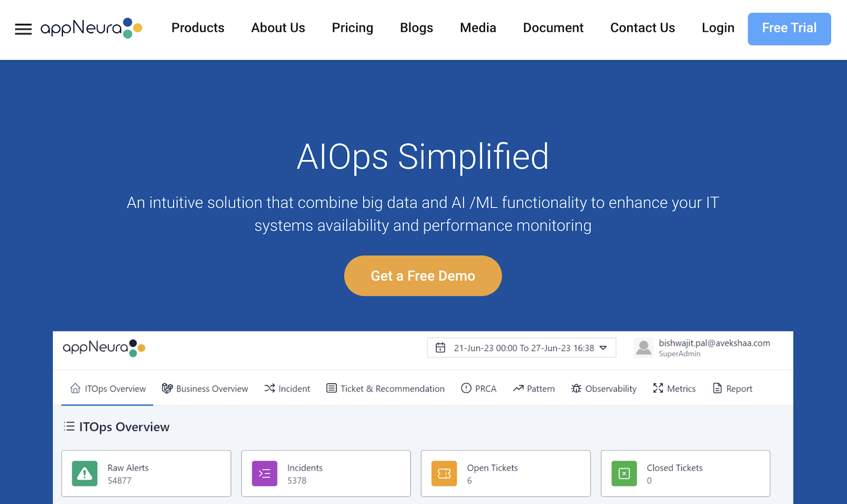
Task: Click the PRCA alert circle icon
Action: coord(466,388)
